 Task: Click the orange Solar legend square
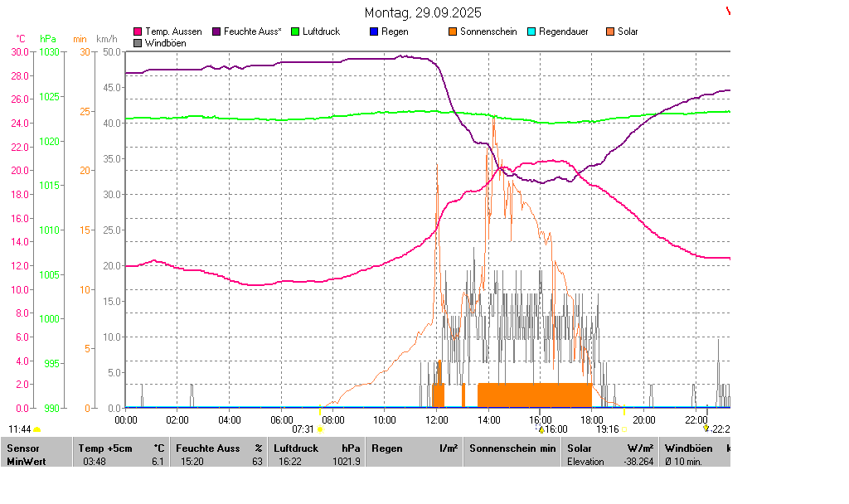[x=610, y=31]
